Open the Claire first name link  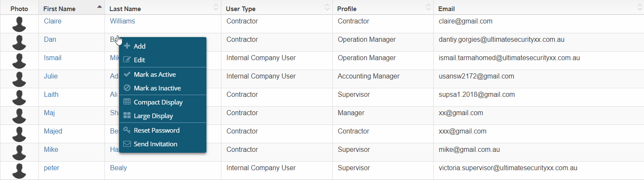pyautogui.click(x=52, y=21)
